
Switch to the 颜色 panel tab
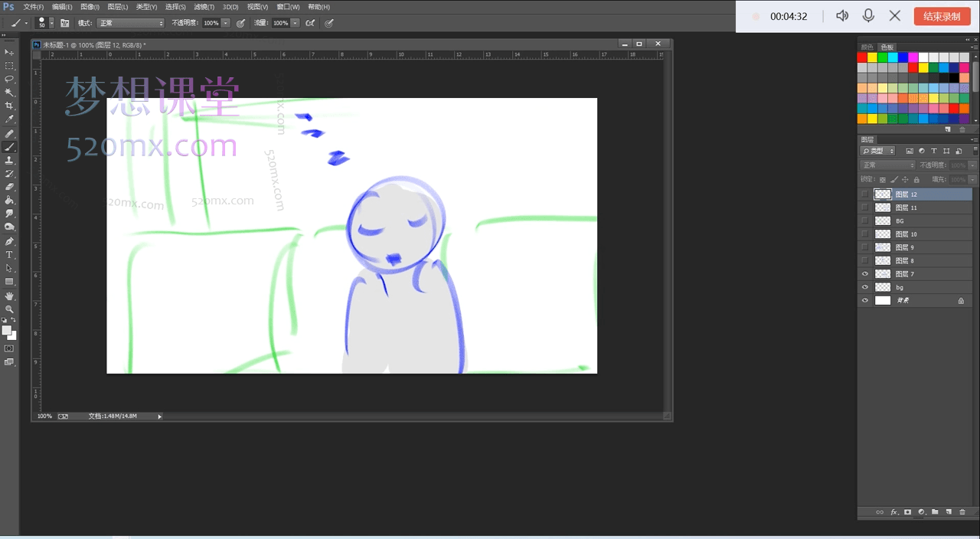pos(867,47)
